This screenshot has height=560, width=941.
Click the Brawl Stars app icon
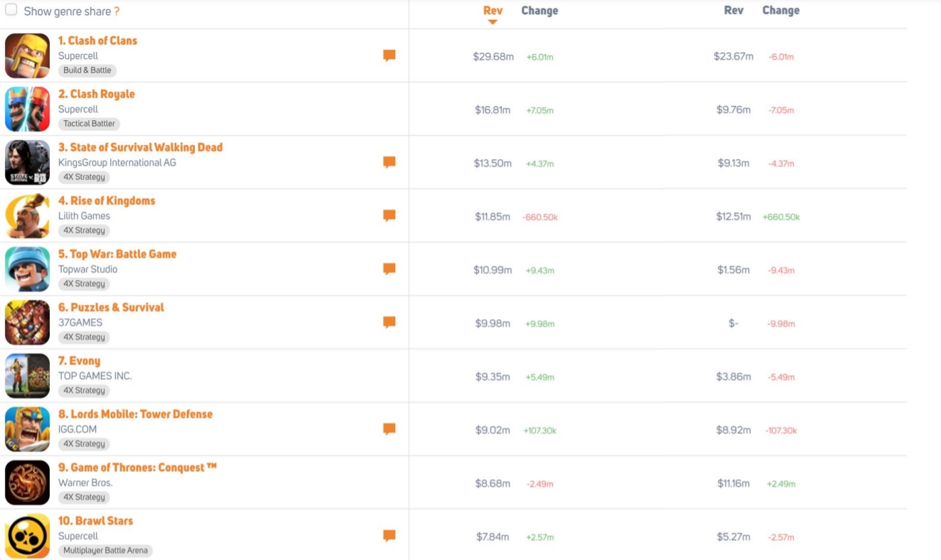pos(27,535)
